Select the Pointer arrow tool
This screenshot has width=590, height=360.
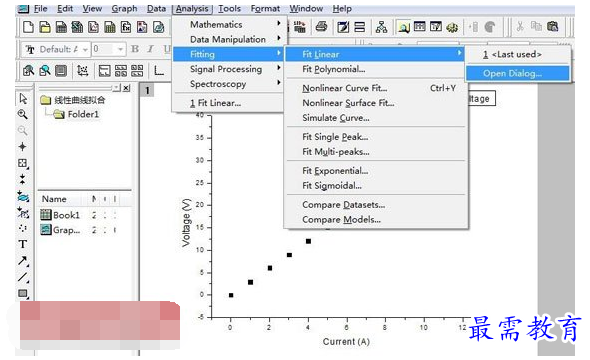[23, 99]
